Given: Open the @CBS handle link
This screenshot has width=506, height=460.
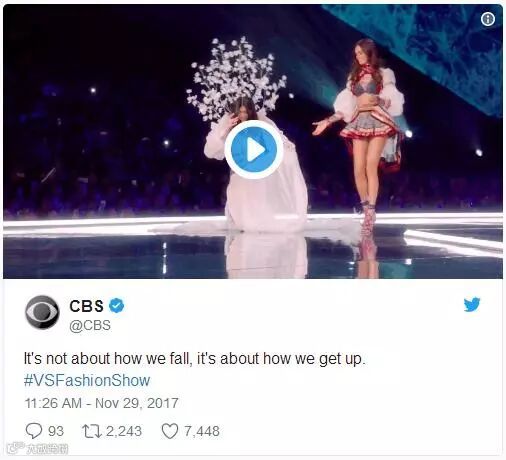Looking at the screenshot, I should click(x=90, y=325).
